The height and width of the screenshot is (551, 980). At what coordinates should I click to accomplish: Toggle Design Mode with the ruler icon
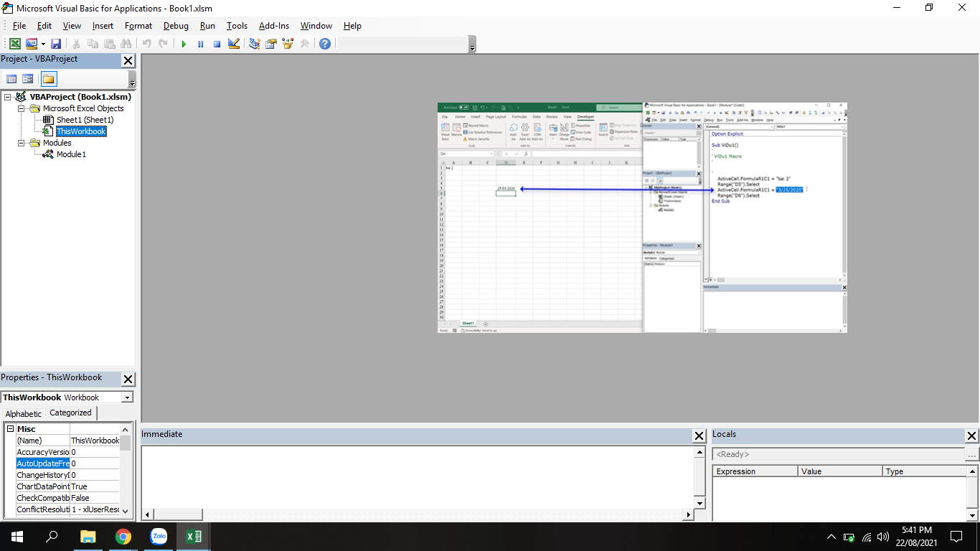[x=233, y=44]
